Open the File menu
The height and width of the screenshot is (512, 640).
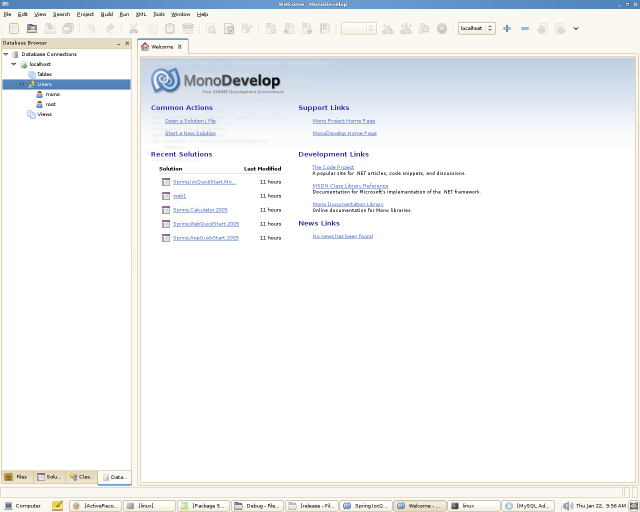point(7,14)
